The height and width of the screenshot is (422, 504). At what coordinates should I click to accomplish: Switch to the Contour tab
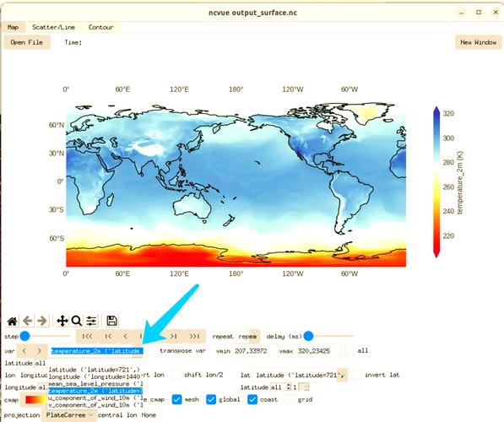[101, 27]
